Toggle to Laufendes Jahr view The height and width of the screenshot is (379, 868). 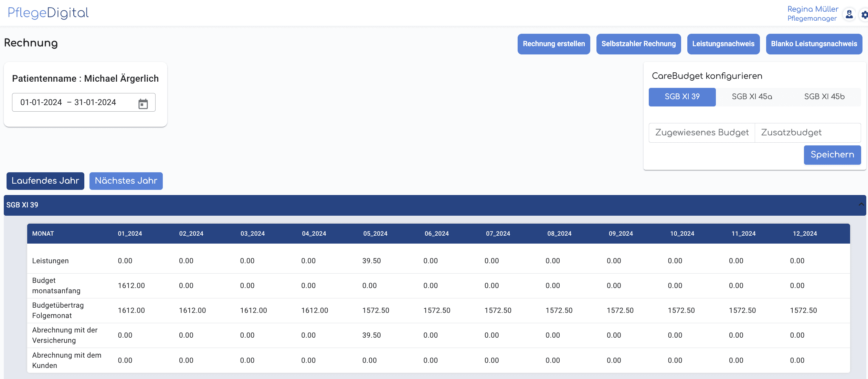click(45, 181)
